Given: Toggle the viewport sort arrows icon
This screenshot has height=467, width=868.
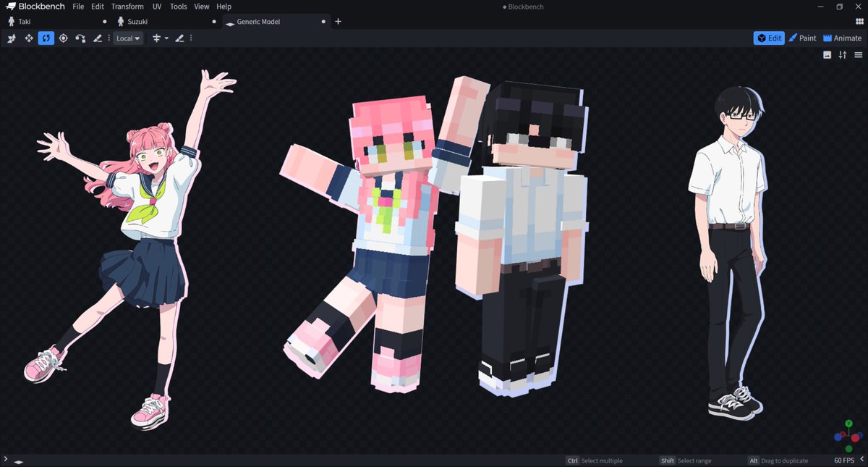Looking at the screenshot, I should [x=843, y=55].
